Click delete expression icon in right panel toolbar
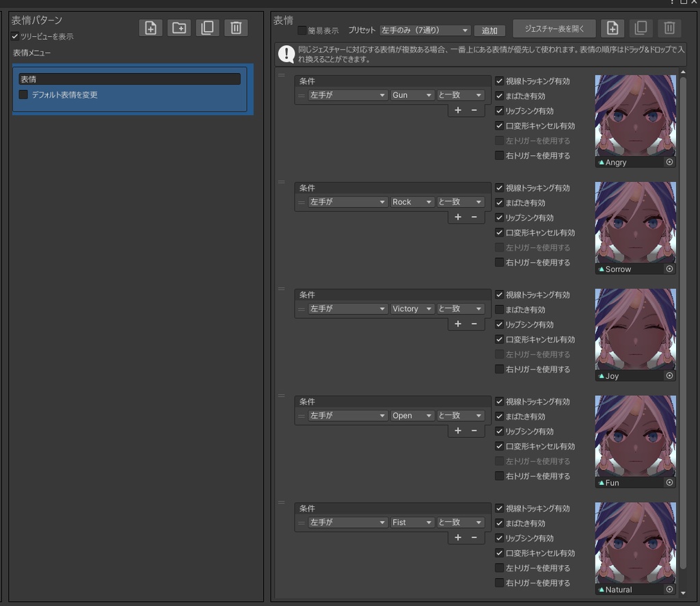The image size is (700, 606). tap(669, 28)
